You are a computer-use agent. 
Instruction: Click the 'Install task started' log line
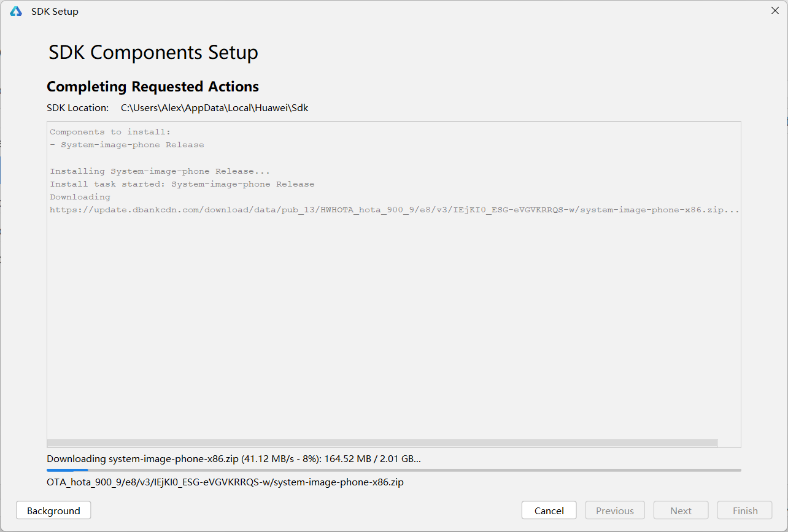(182, 184)
